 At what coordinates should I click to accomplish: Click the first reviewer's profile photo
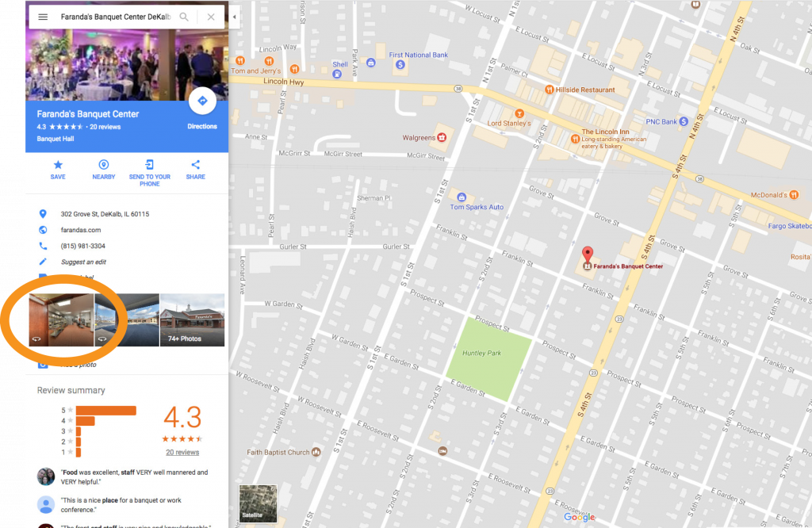coord(46,476)
